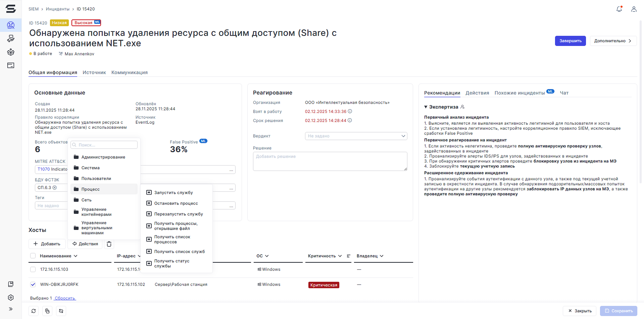Click the Сбросить selection link
The width and height of the screenshot is (644, 319).
[65, 298]
